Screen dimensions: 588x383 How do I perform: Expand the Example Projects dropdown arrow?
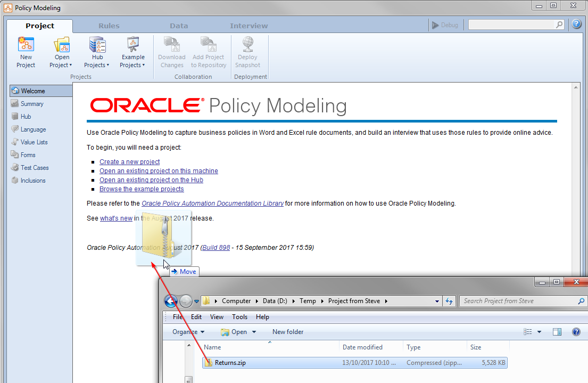point(143,65)
